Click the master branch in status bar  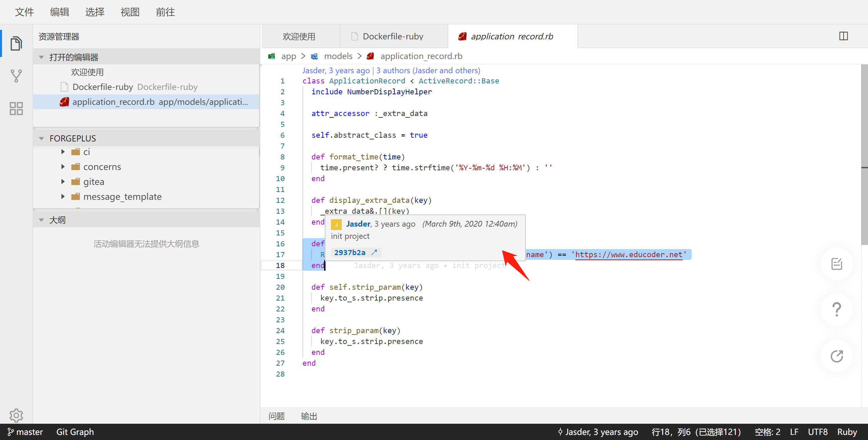25,432
